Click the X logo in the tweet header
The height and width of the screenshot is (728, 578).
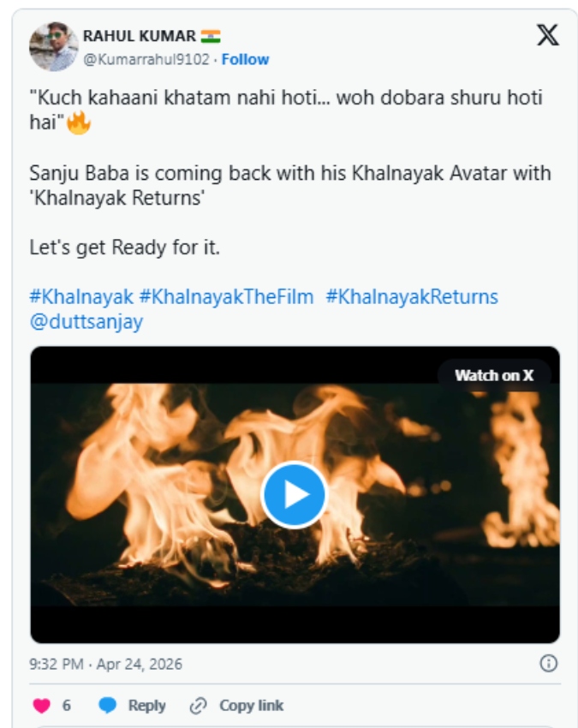(x=547, y=34)
